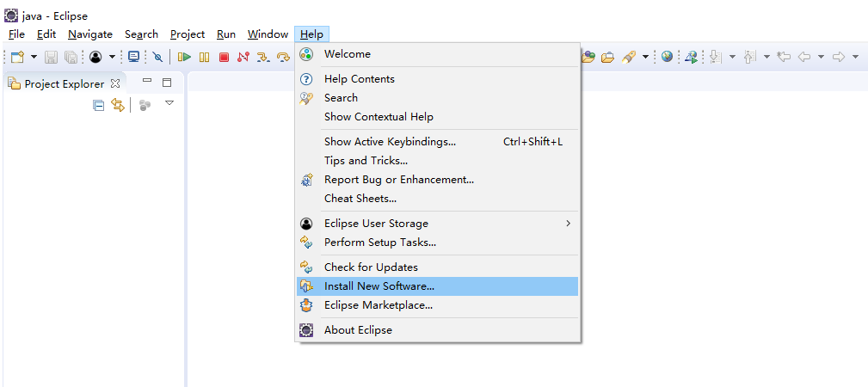
Task: Expand the Eclipse User Storage submenu
Action: click(x=437, y=224)
